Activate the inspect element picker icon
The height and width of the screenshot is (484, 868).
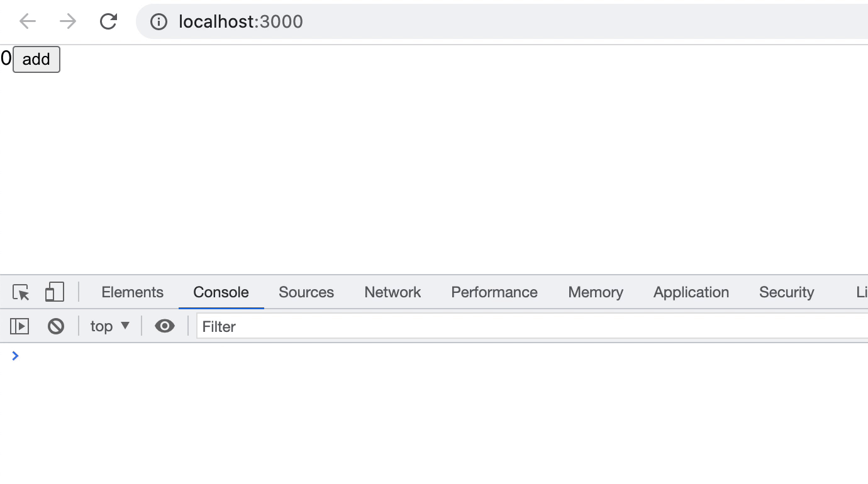pyautogui.click(x=21, y=292)
